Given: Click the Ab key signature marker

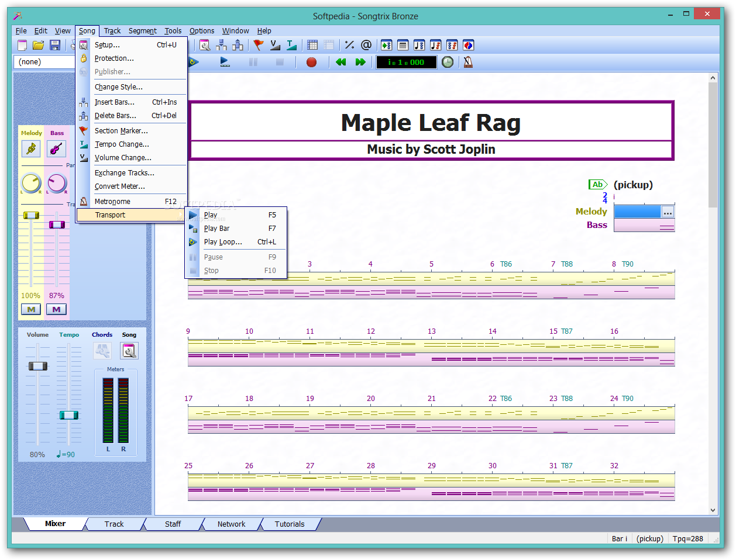Looking at the screenshot, I should pyautogui.click(x=598, y=185).
